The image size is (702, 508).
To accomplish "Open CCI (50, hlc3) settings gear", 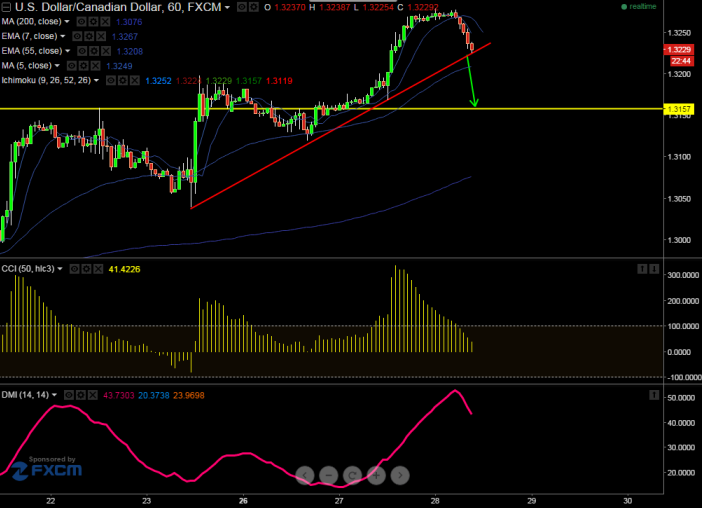I will 86,269.
